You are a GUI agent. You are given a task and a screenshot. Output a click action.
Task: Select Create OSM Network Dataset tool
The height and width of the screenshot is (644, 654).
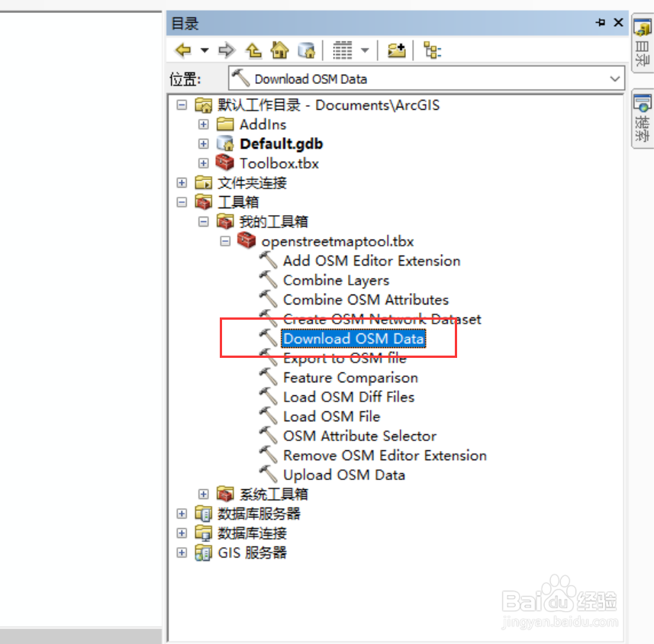[382, 319]
